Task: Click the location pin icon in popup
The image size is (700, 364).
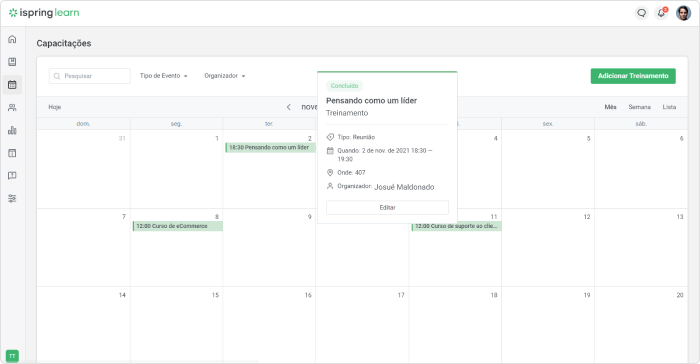Action: coord(330,172)
